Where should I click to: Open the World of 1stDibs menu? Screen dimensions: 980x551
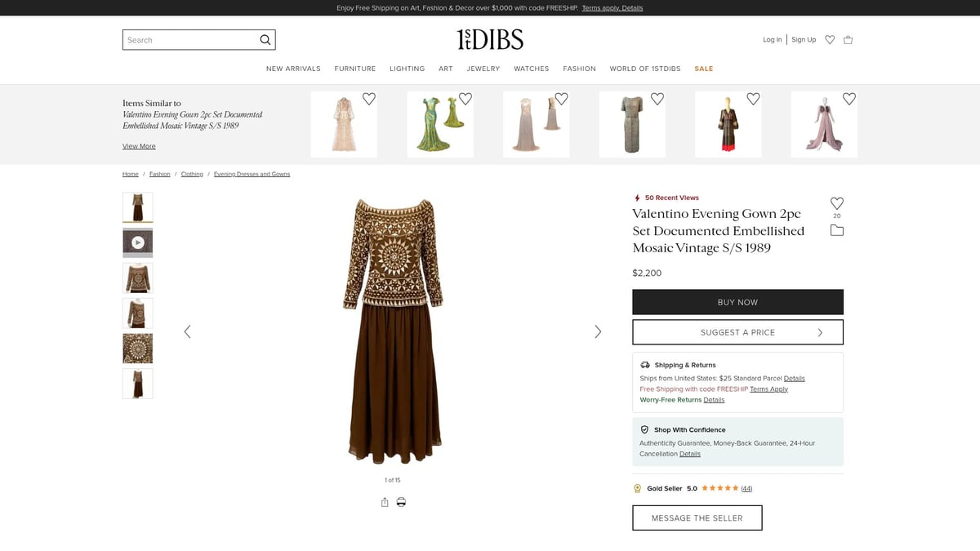point(645,69)
